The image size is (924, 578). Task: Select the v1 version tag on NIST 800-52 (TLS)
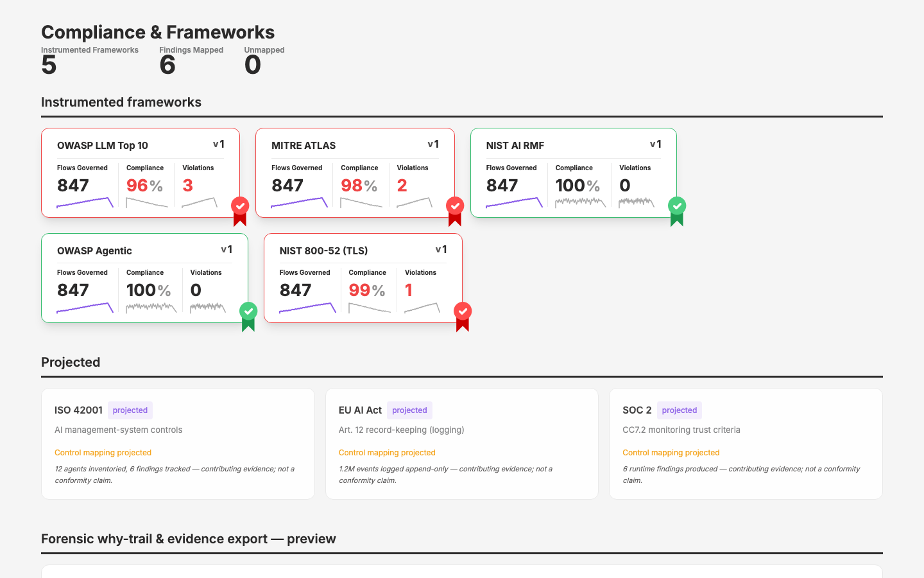pos(441,250)
